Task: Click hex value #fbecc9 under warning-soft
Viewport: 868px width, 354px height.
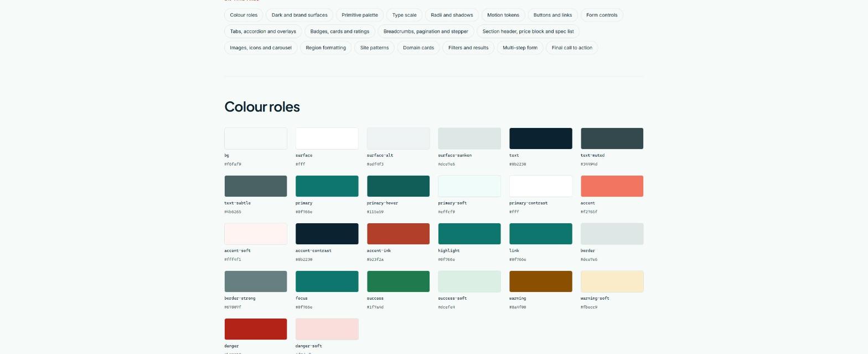Action: point(589,307)
